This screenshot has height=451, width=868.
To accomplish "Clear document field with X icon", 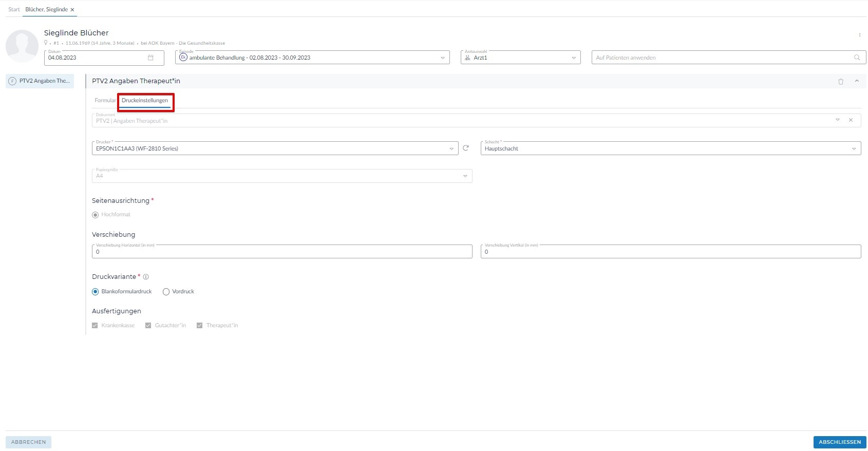I will click(x=851, y=120).
